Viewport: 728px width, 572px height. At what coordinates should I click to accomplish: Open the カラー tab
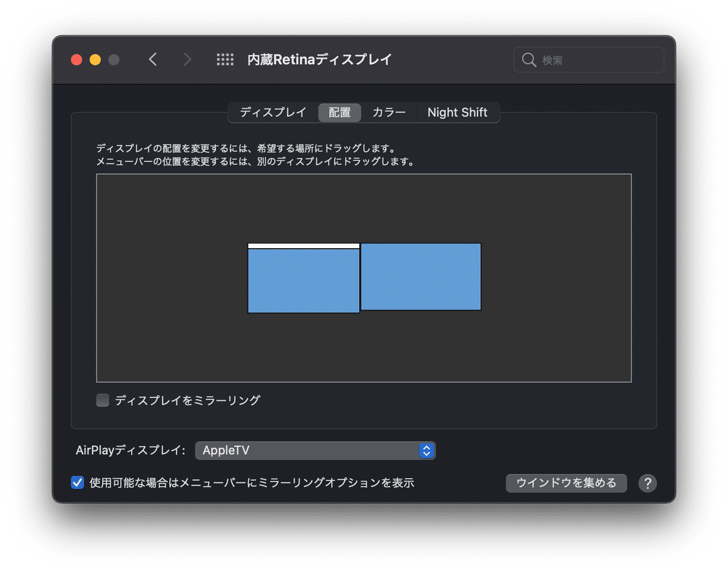(389, 113)
